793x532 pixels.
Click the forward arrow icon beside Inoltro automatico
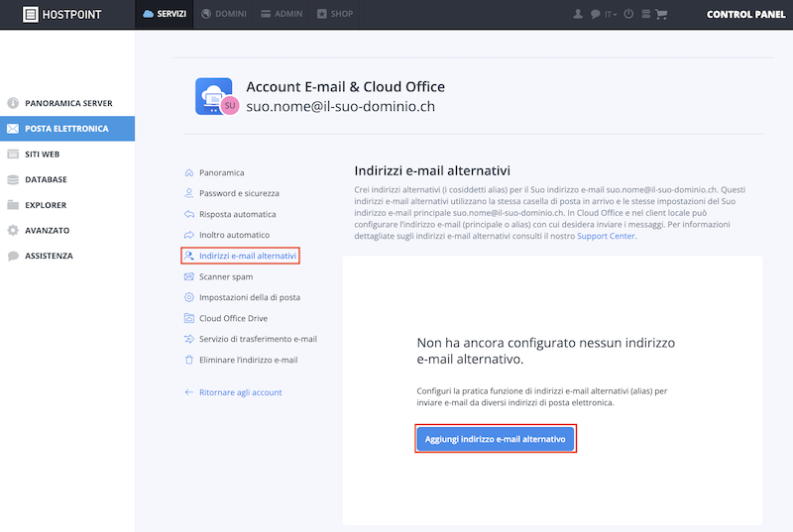point(189,235)
